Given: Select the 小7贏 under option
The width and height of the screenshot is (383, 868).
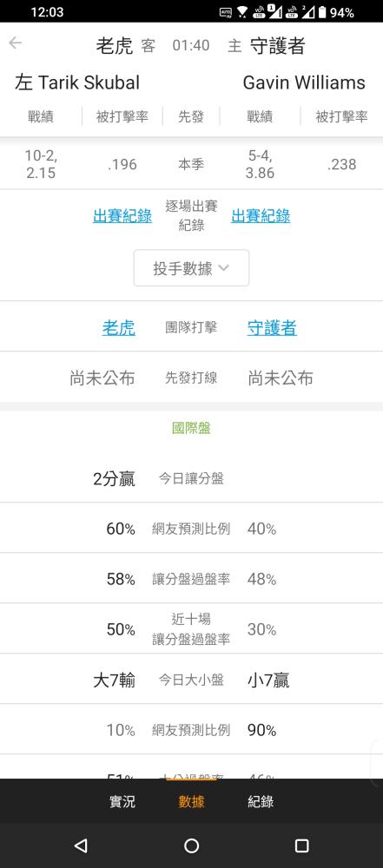Looking at the screenshot, I should click(268, 680).
